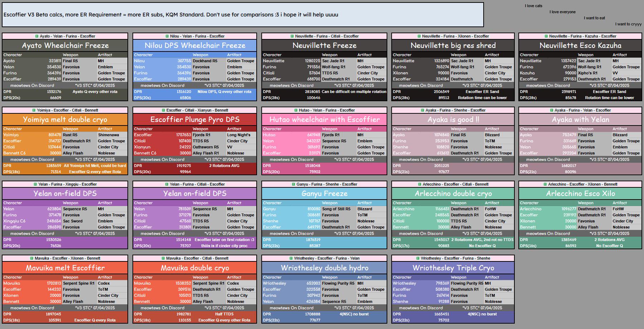644x329 pixels.
Task: Select the 'Nilou DPS Wheelchair Freeze' title cell
Action: (195, 45)
